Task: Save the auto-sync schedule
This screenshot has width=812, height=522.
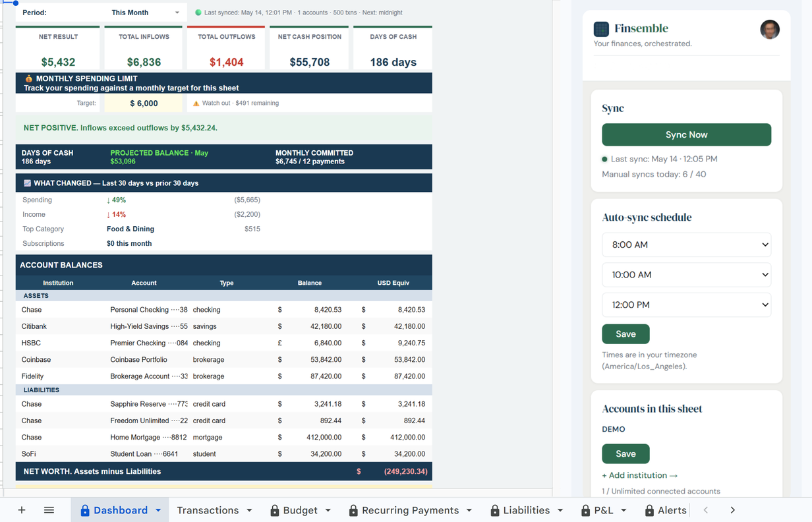Action: pyautogui.click(x=625, y=334)
